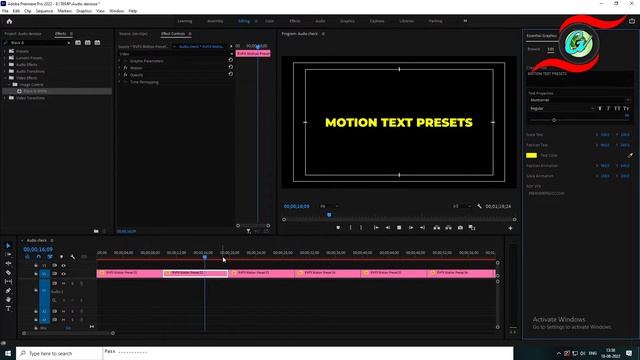Reset Motion effect

tap(231, 67)
